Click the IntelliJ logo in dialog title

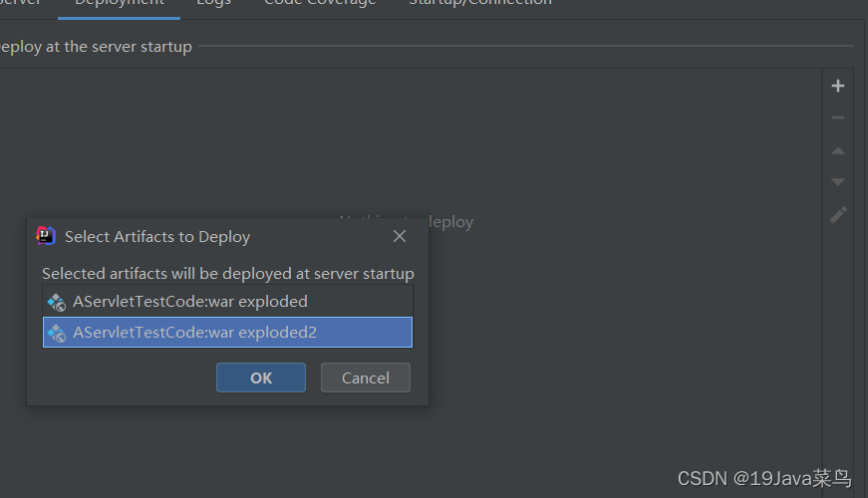pos(46,236)
